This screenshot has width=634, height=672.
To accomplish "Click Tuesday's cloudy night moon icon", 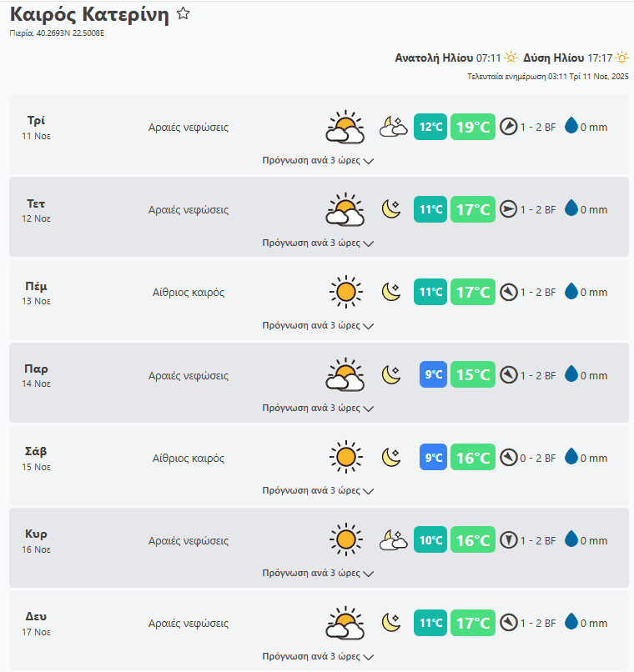I will [x=393, y=127].
